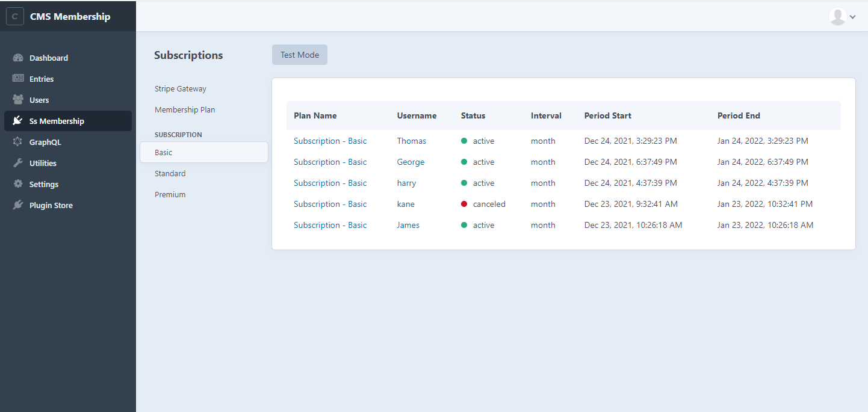Click Dec 24, 2021, 3:29:23 PM start
The height and width of the screenshot is (412, 868).
(631, 141)
